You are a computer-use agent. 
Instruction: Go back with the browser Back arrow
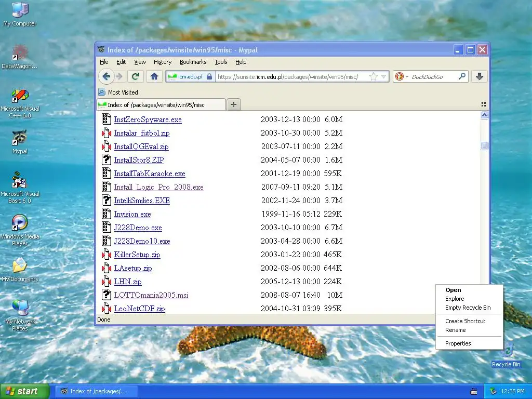106,76
